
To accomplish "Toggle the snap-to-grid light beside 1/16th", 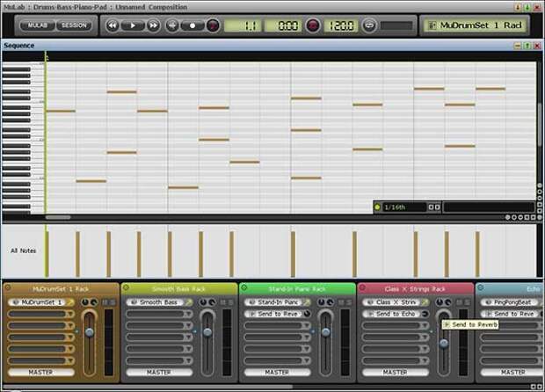I will tap(377, 207).
